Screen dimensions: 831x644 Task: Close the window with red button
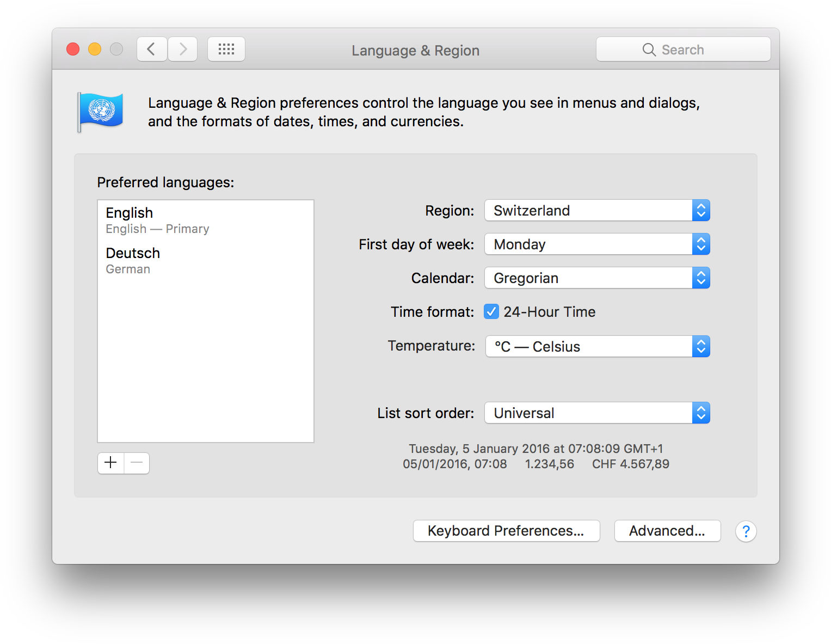73,50
